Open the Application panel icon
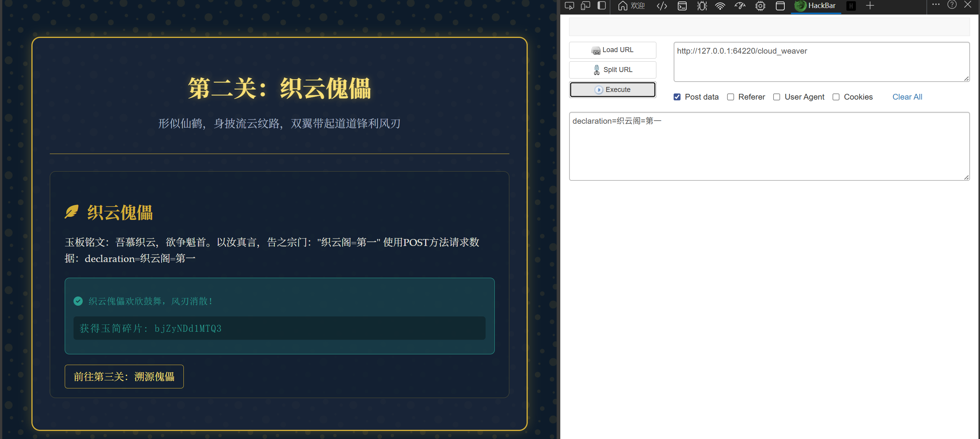This screenshot has height=439, width=980. pyautogui.click(x=780, y=6)
